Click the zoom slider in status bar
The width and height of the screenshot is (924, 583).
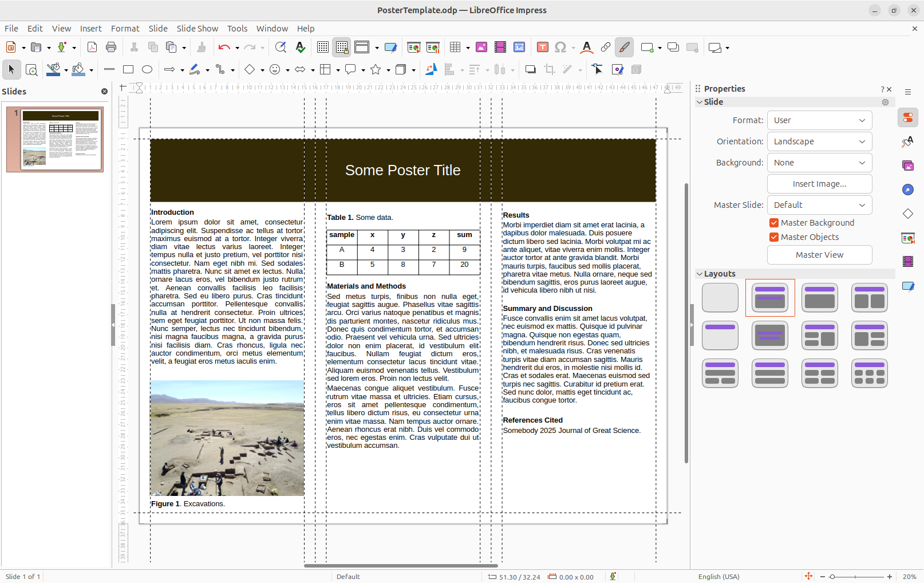tap(856, 577)
